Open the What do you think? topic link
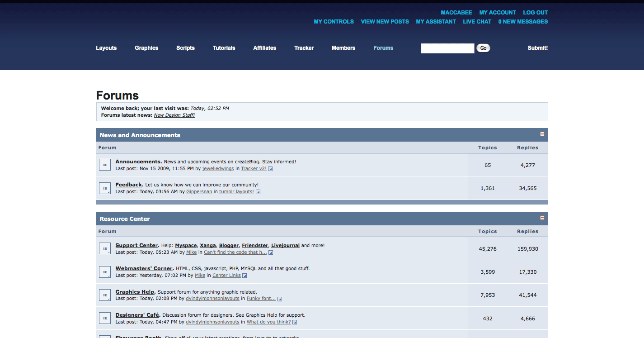The image size is (644, 338). pyautogui.click(x=269, y=322)
